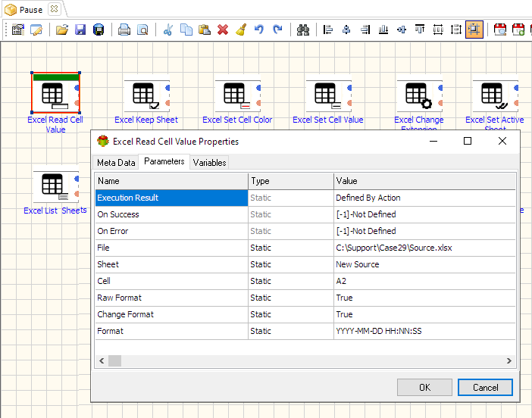Copy selection with the copy icon
Screen dimensions: 532x418
coord(186,30)
